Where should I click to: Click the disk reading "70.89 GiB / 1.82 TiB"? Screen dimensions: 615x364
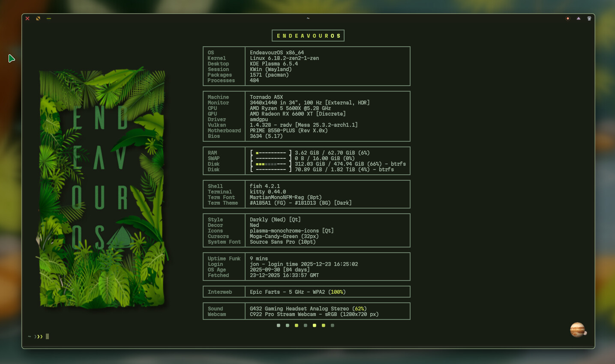coord(325,170)
